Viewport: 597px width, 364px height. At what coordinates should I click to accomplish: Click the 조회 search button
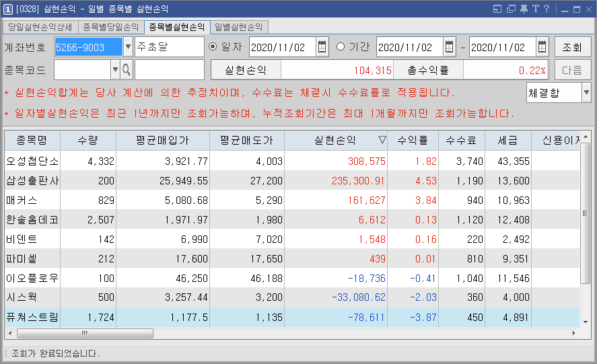coord(572,47)
